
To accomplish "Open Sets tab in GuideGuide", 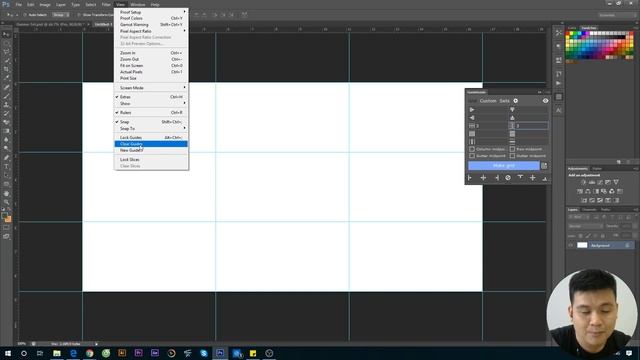I will point(504,101).
